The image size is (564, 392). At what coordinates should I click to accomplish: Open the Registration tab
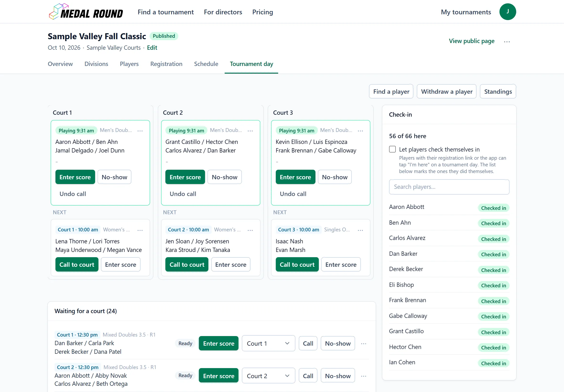(166, 64)
